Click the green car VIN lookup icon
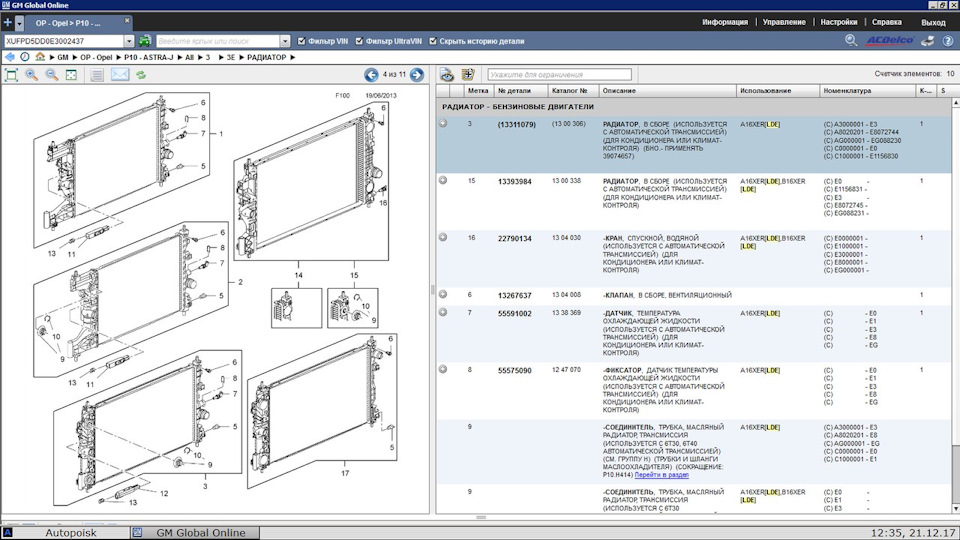Screen dimensions: 960x540 click(144, 41)
